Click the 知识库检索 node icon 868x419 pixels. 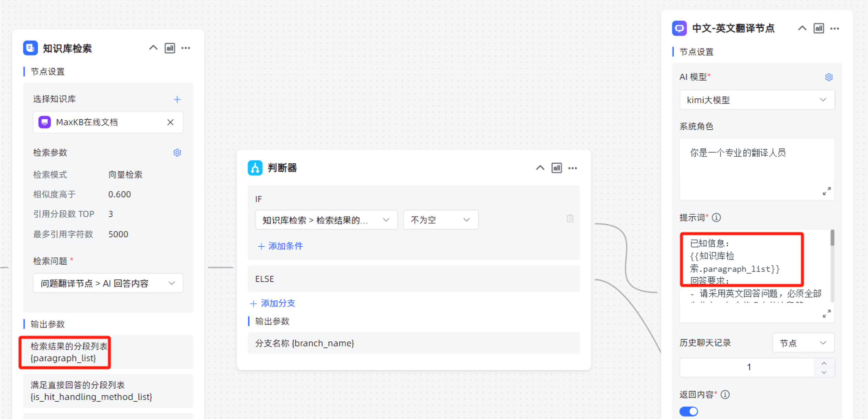30,48
